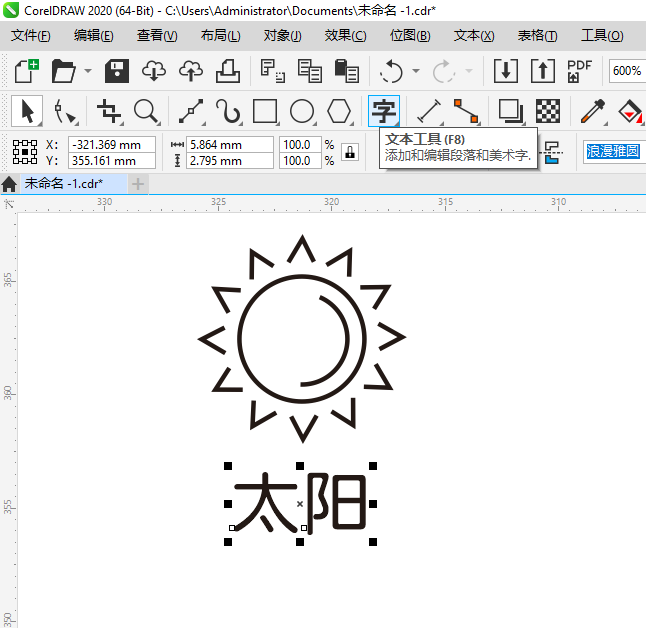Select the Zoom magnifier tool

[x=146, y=110]
